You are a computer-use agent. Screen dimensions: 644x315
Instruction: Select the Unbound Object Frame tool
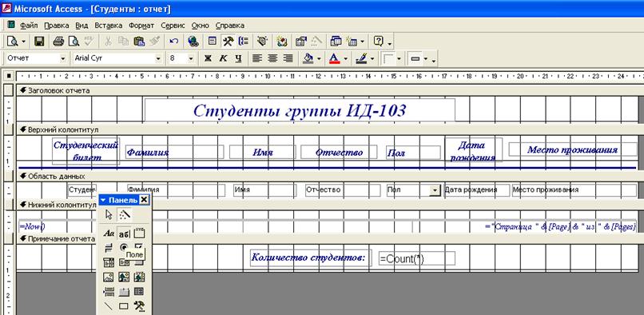tap(124, 277)
